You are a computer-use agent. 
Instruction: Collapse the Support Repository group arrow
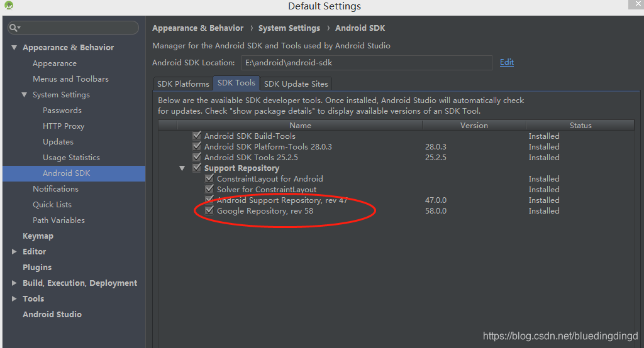click(182, 168)
